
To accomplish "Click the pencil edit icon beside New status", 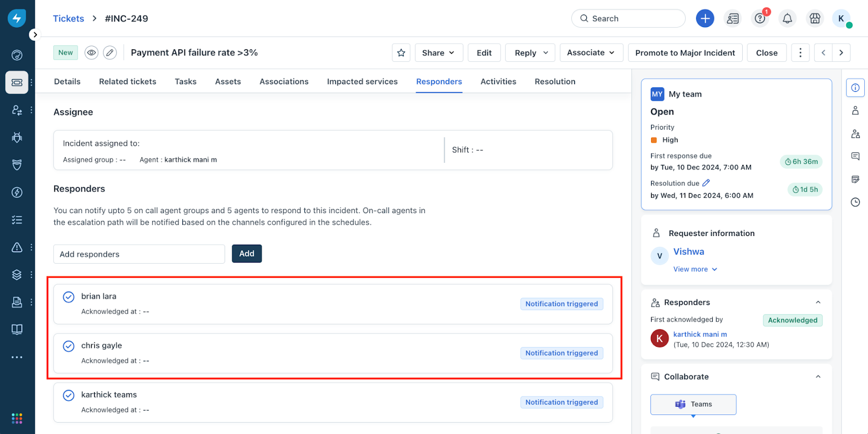I will click(x=110, y=53).
